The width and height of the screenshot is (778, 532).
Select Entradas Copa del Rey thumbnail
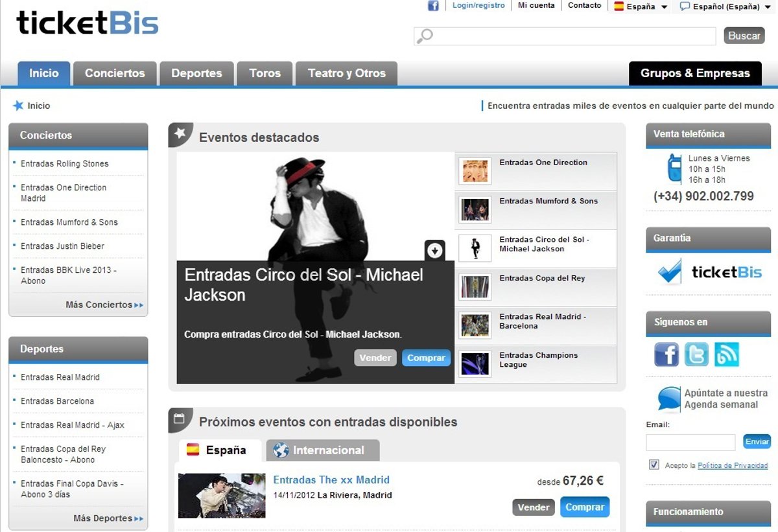(x=475, y=286)
